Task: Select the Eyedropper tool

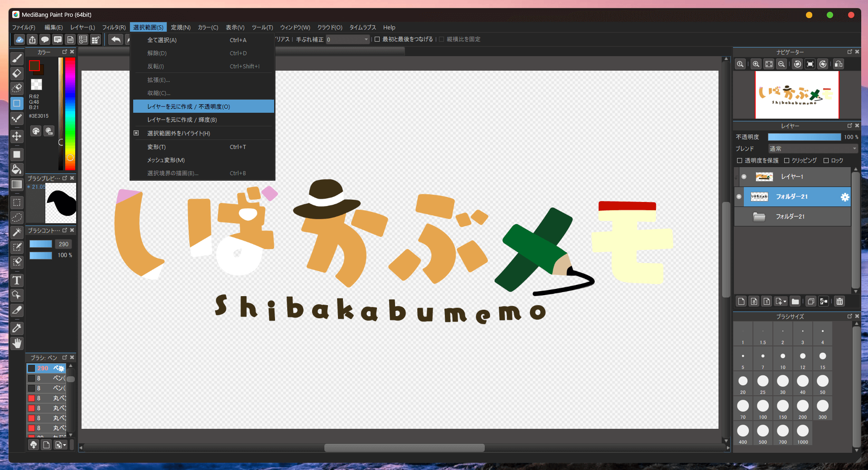Action: point(17,328)
